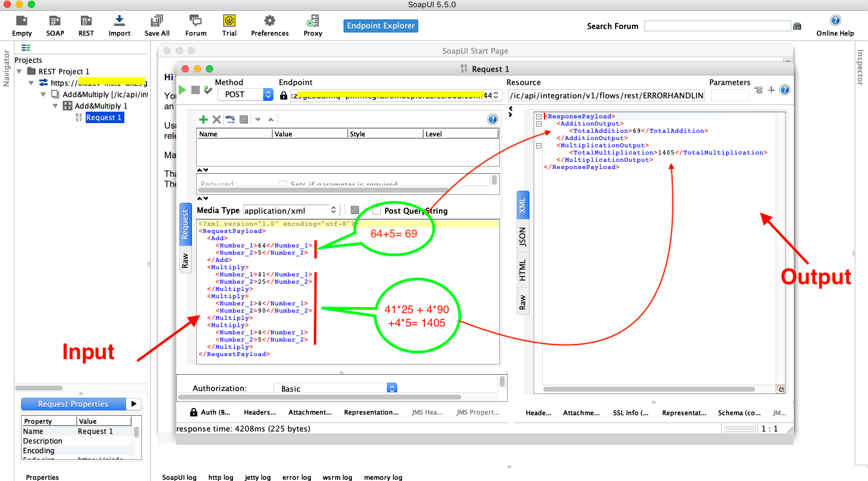
Task: Open SoapUI Preferences
Action: point(269,26)
